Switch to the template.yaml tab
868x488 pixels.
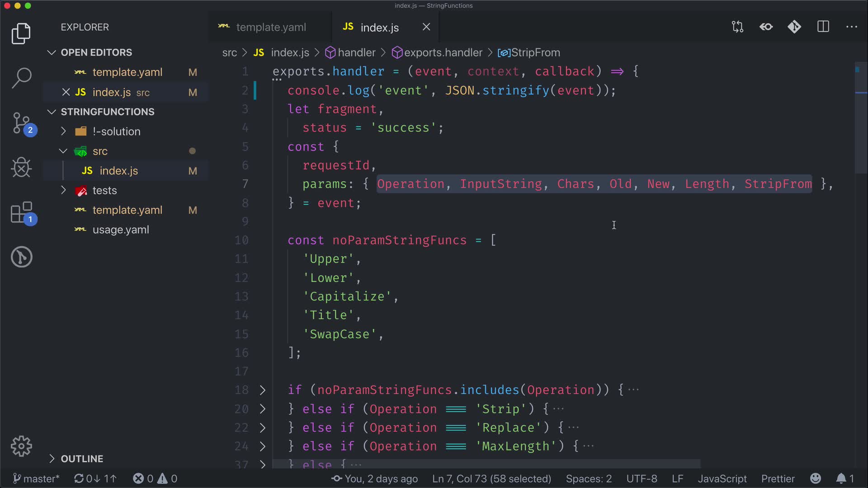tap(270, 28)
